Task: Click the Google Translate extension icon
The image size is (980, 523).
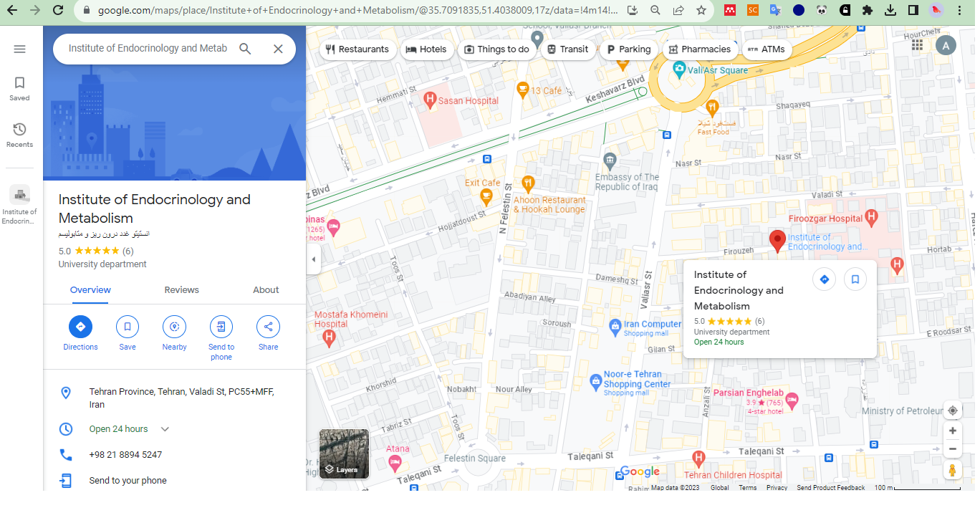Action: coord(775,11)
